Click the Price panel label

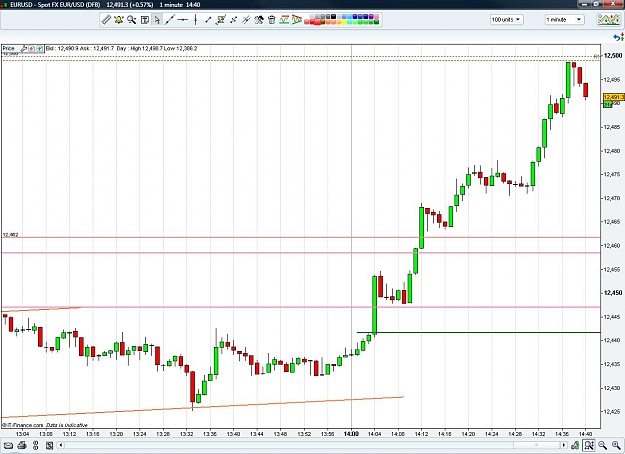tap(8, 49)
